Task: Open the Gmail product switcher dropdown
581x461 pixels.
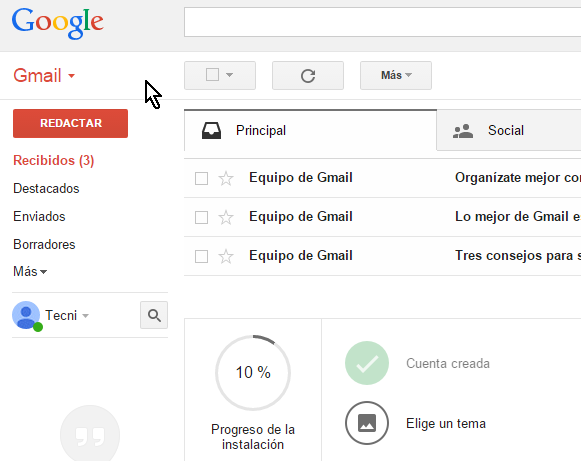Action: (x=44, y=76)
